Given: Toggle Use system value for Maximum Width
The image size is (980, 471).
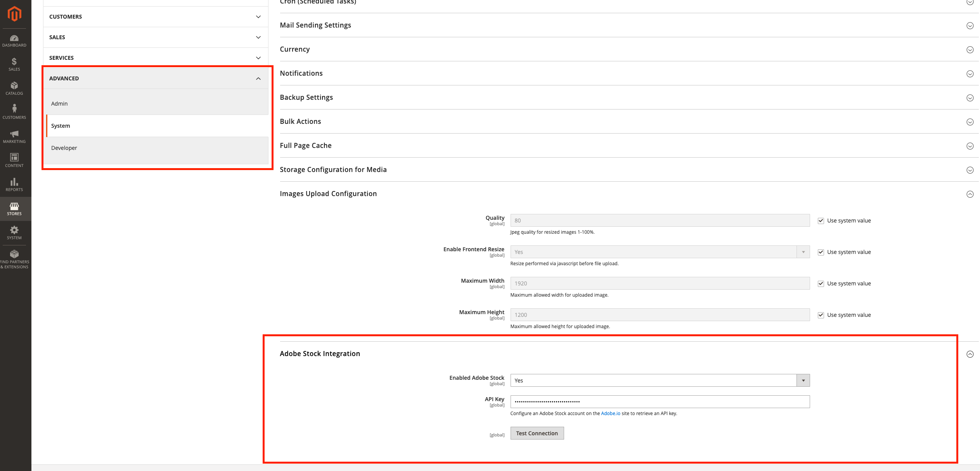Looking at the screenshot, I should click(x=821, y=283).
